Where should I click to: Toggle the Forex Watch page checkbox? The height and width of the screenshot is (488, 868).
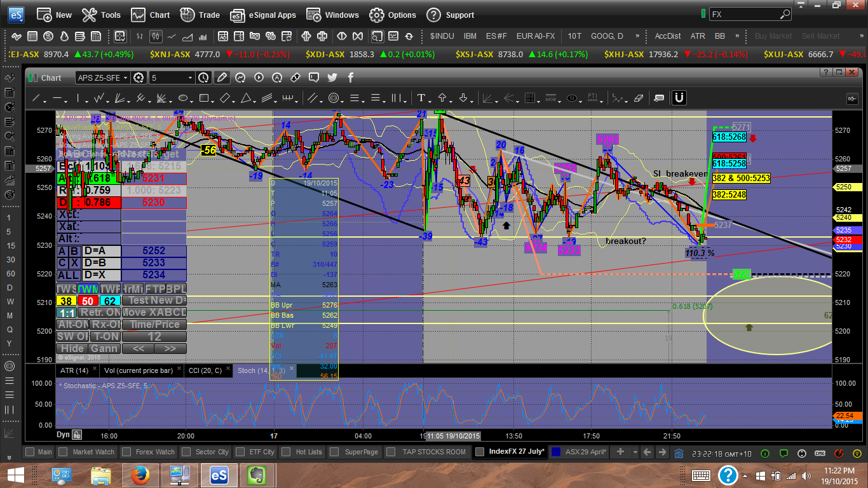pos(125,452)
